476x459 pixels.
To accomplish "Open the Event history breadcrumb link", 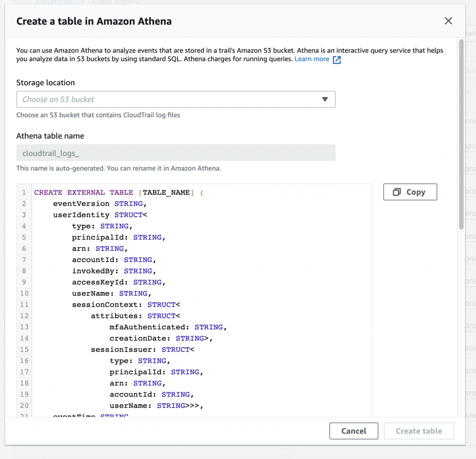I will tap(116, 2).
